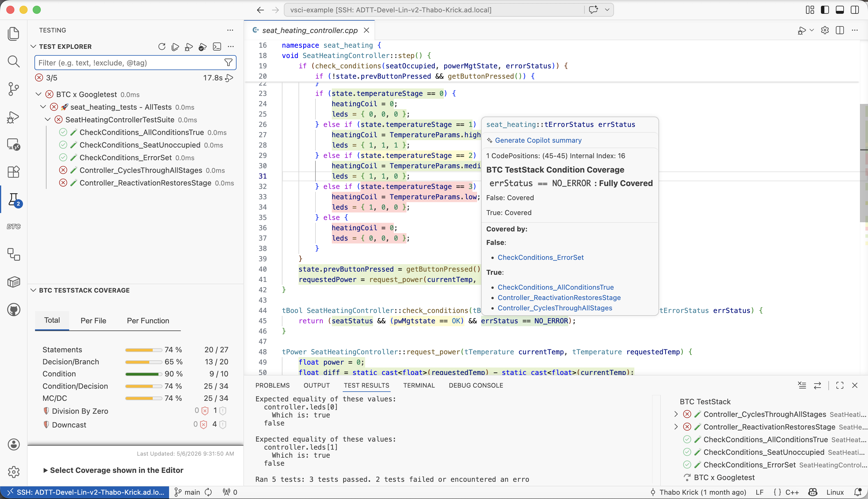Viewport: 868px width, 499px height.
Task: Rerun last run icon beside 17.8s
Action: pos(230,78)
